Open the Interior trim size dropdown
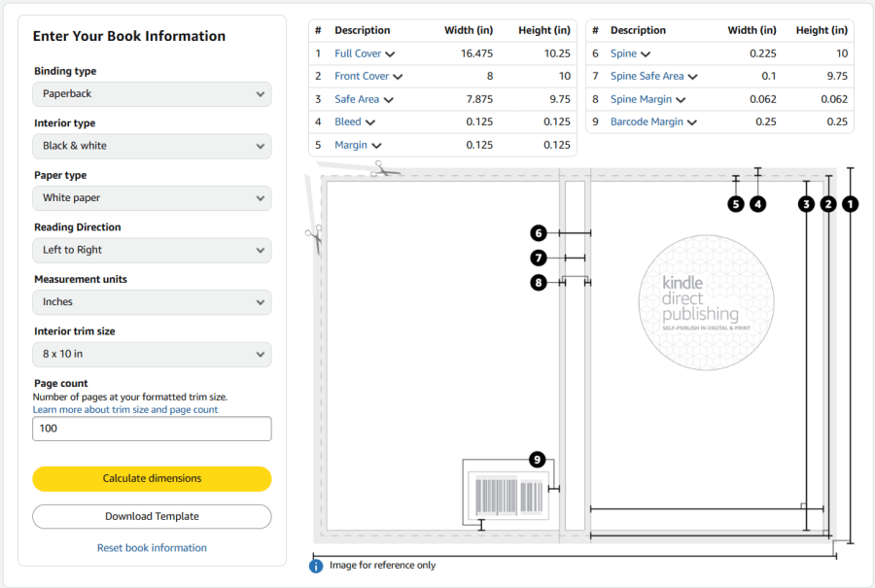 pyautogui.click(x=152, y=354)
